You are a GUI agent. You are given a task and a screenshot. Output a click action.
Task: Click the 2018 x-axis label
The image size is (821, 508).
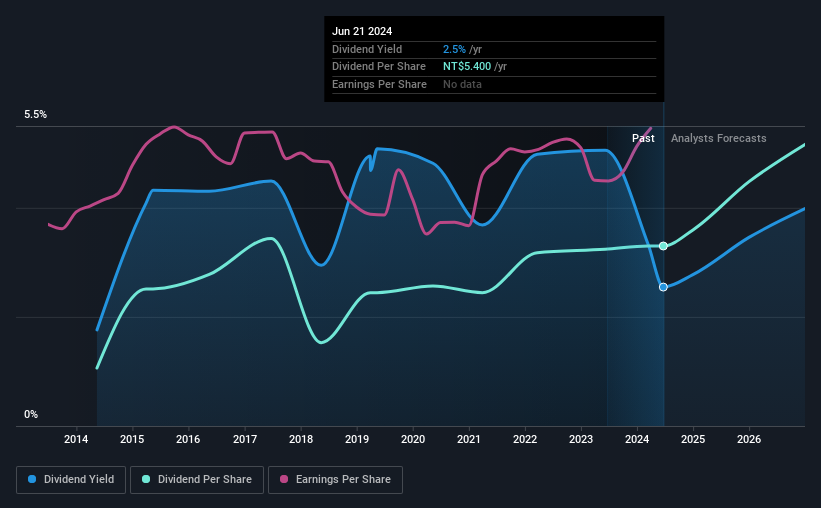point(301,439)
